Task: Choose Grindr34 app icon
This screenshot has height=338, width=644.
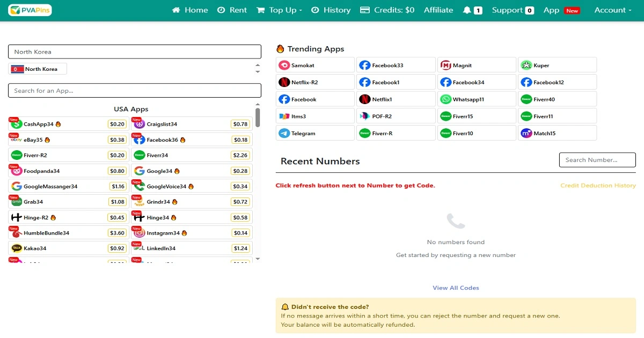Action: [x=139, y=202]
